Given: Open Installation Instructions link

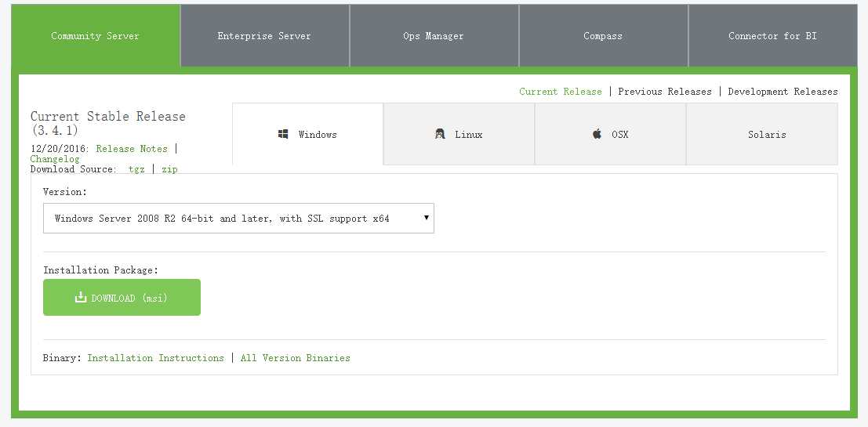Looking at the screenshot, I should [x=155, y=358].
